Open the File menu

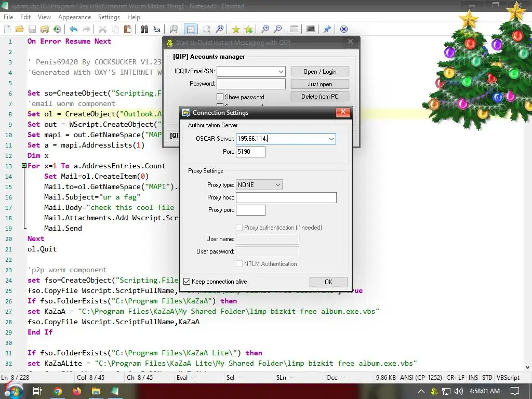click(x=8, y=17)
